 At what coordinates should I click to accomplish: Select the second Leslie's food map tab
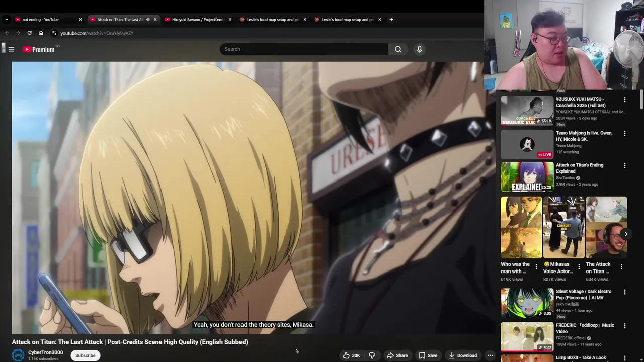[347, 20]
